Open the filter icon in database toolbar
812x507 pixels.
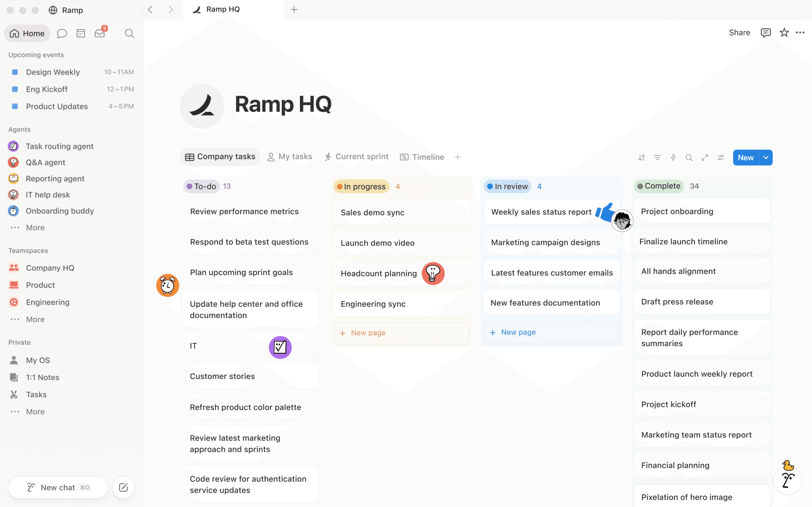[x=657, y=157]
